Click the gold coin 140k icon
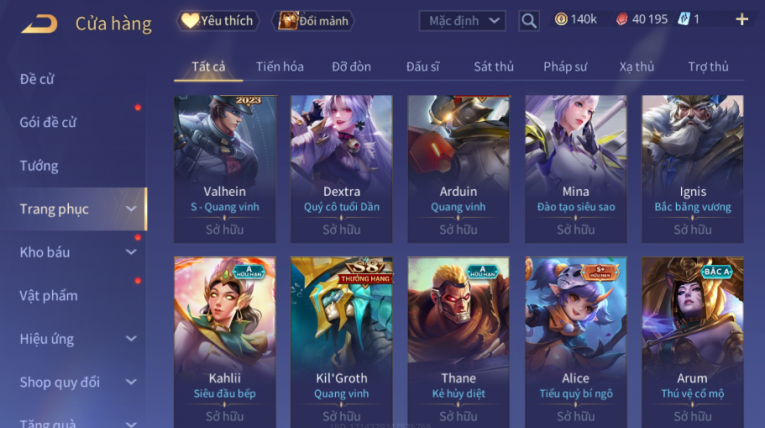 coord(561,20)
